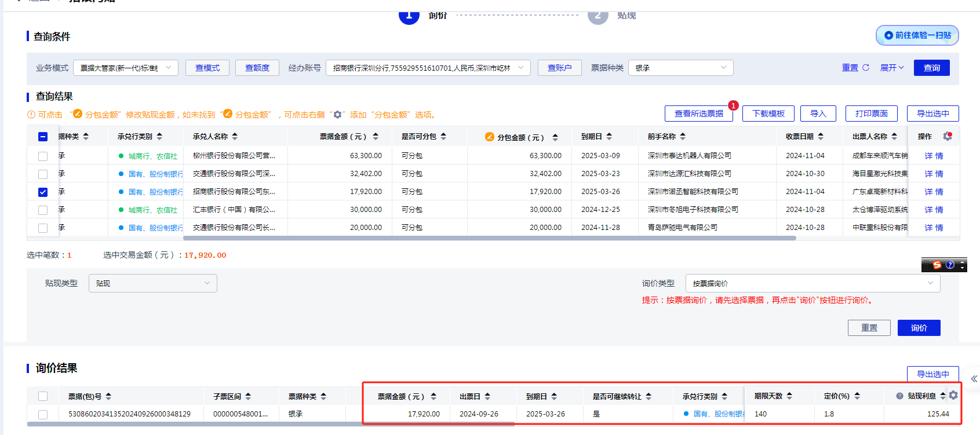Click the query results horizontal scrollbar
The image size is (980, 435).
point(489,238)
